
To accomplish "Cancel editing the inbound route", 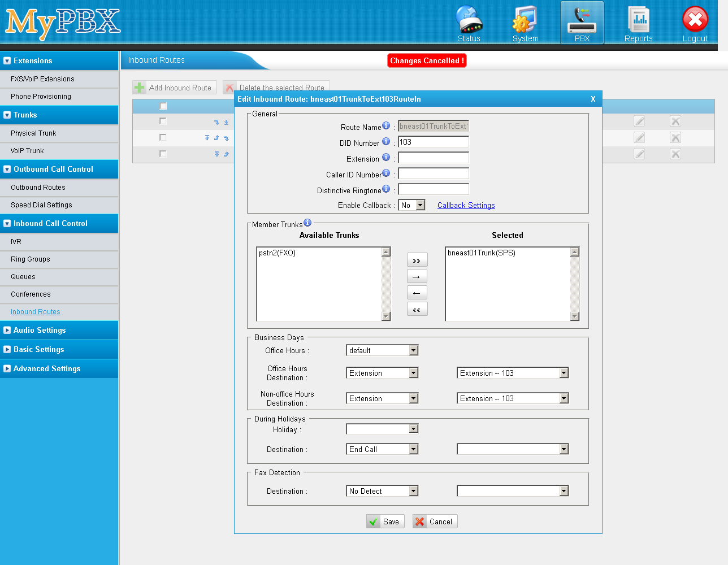I will pyautogui.click(x=435, y=521).
